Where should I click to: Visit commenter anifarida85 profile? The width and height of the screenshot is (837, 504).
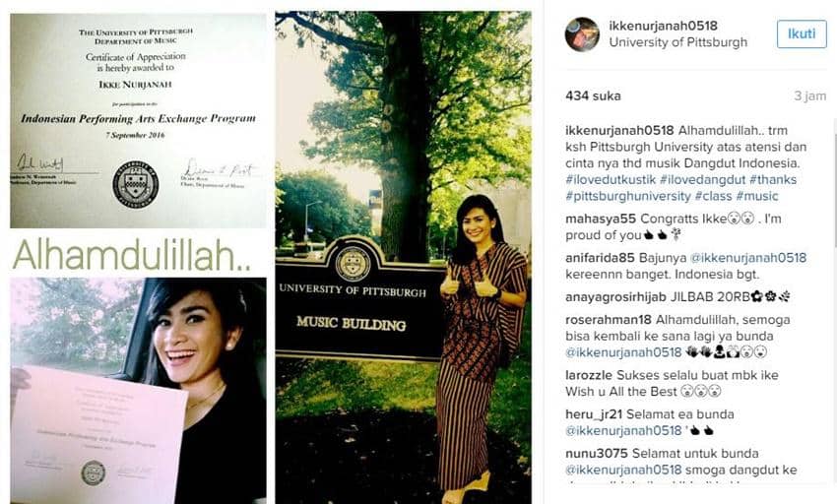(x=600, y=258)
